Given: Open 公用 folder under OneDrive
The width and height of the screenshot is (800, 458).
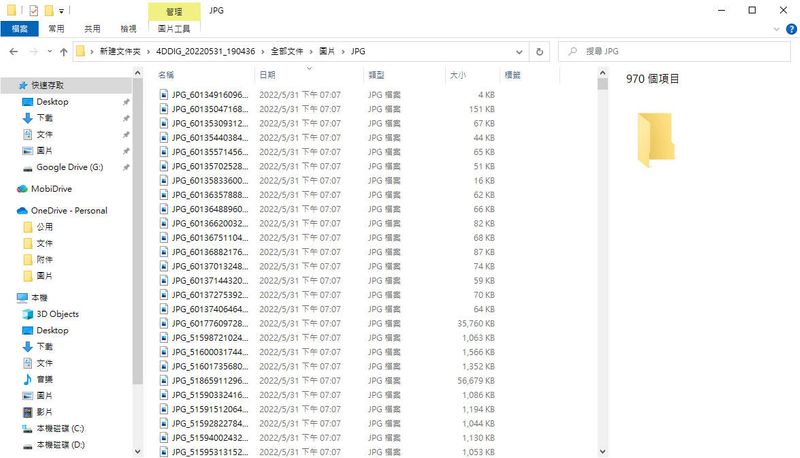Looking at the screenshot, I should click(44, 227).
